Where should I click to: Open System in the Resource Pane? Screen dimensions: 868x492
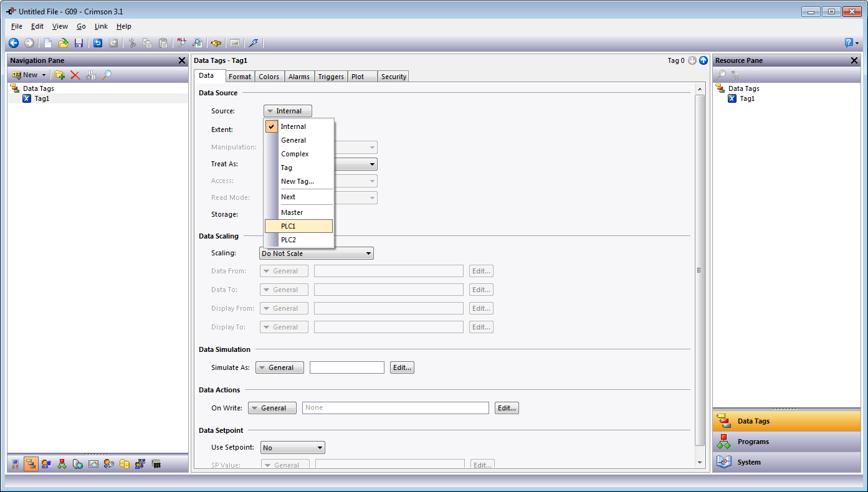point(786,462)
